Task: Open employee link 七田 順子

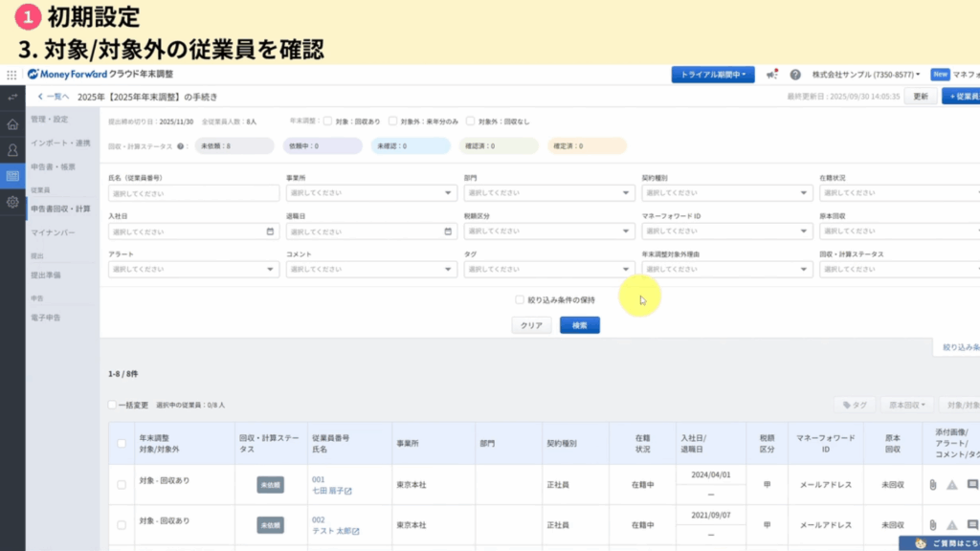Action: (327, 491)
